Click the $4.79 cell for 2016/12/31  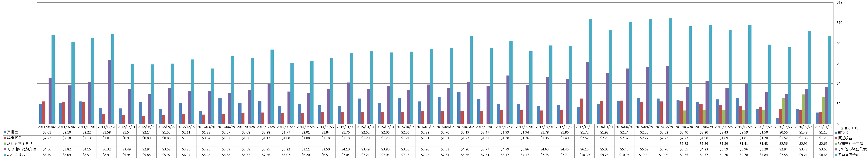[505, 149]
